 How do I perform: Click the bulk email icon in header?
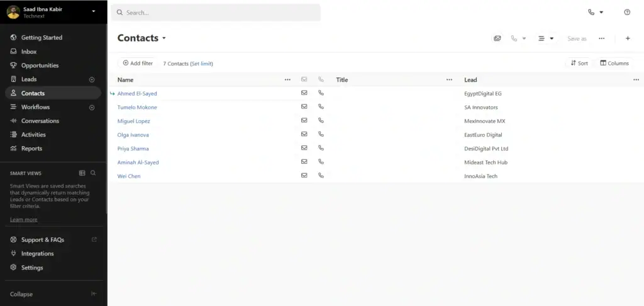pos(497,38)
